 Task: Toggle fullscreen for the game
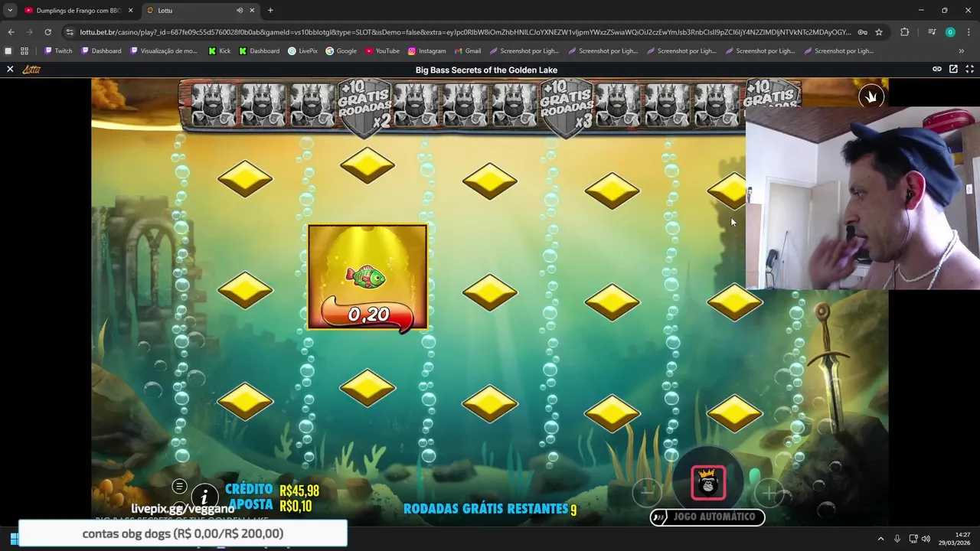[969, 69]
